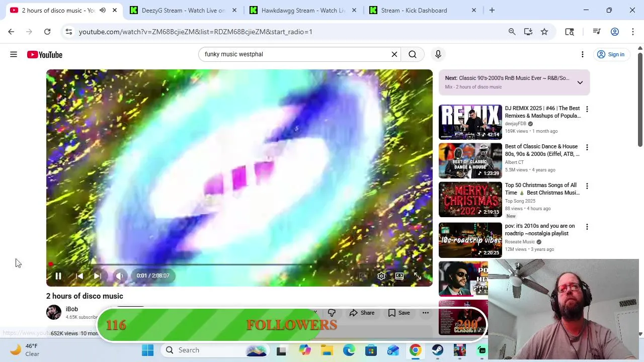Open File Explorer from the taskbar

pos(327,350)
